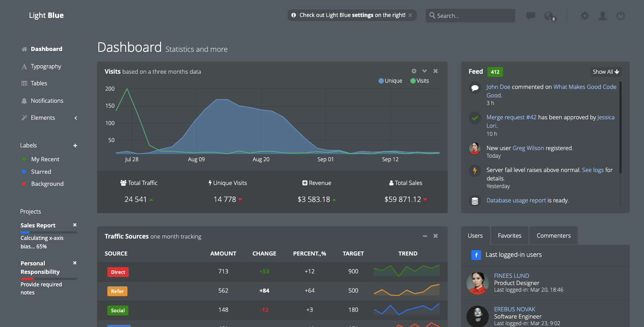Click the power logout icon top right
Screen dimensions: 644x327
click(x=621, y=16)
